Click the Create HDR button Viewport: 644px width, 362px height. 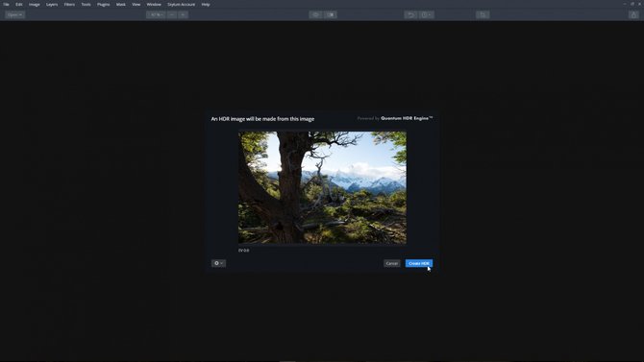coord(419,263)
